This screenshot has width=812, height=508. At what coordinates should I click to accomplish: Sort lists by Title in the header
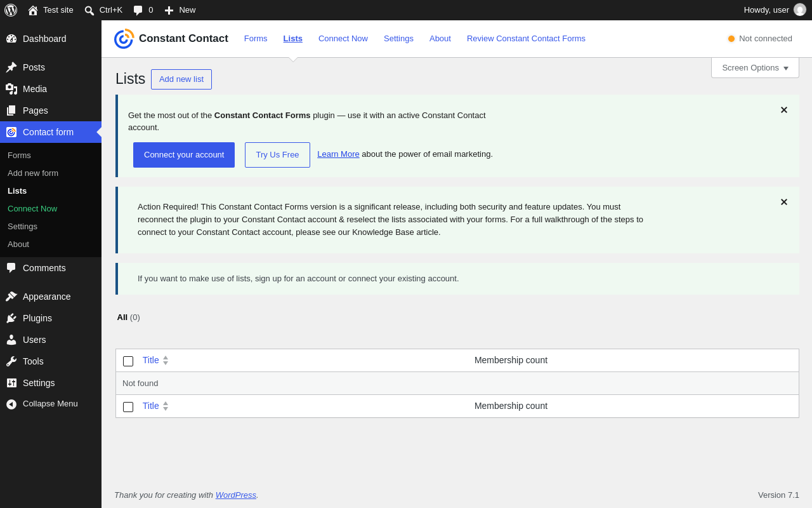click(x=155, y=360)
